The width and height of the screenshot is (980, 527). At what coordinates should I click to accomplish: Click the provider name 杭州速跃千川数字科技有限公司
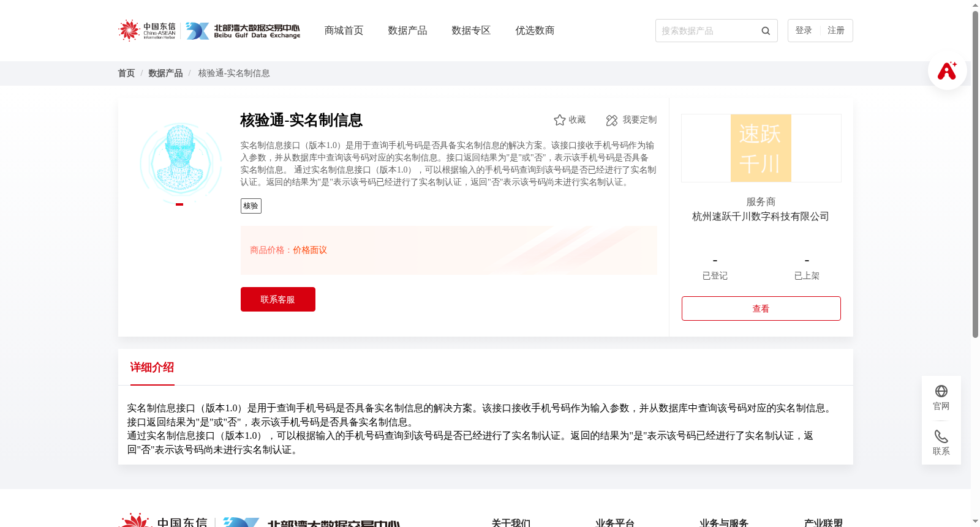point(761,217)
